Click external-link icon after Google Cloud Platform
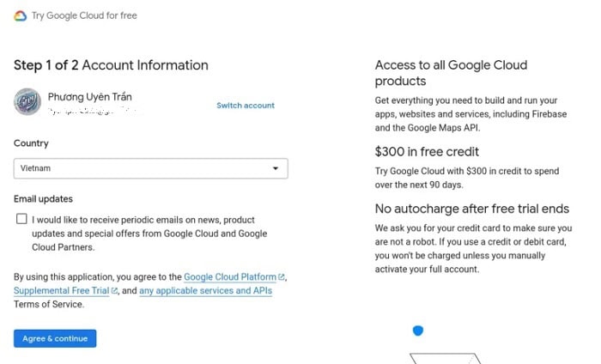The height and width of the screenshot is (364, 601). point(282,276)
